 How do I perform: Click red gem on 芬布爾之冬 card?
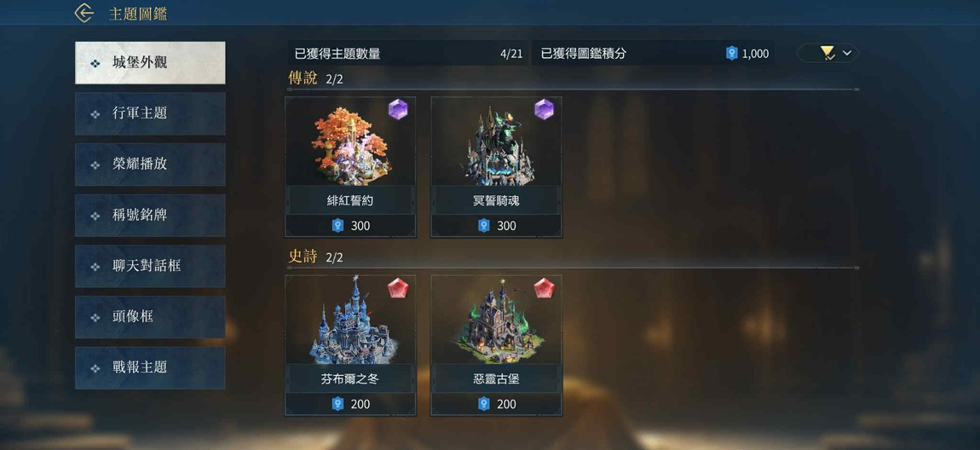tap(398, 288)
